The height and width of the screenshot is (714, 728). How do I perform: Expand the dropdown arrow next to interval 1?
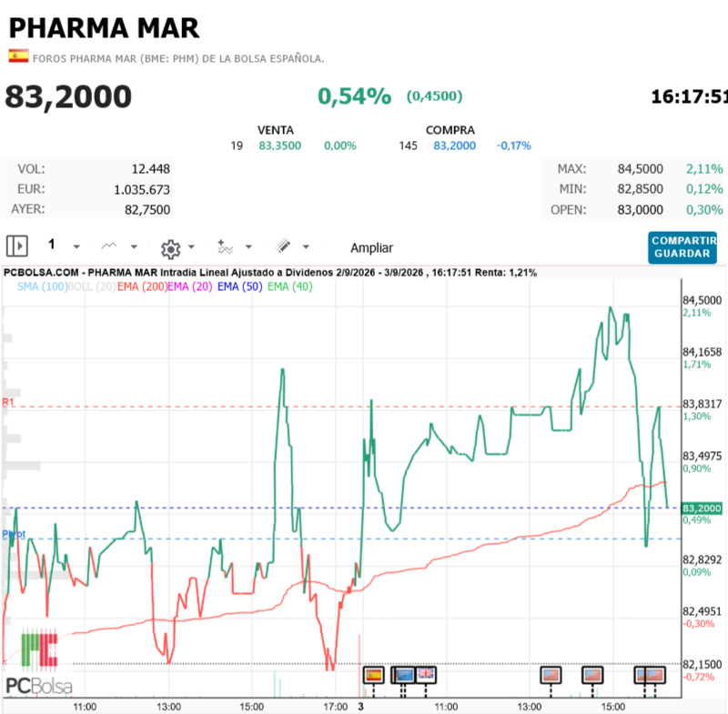click(76, 246)
